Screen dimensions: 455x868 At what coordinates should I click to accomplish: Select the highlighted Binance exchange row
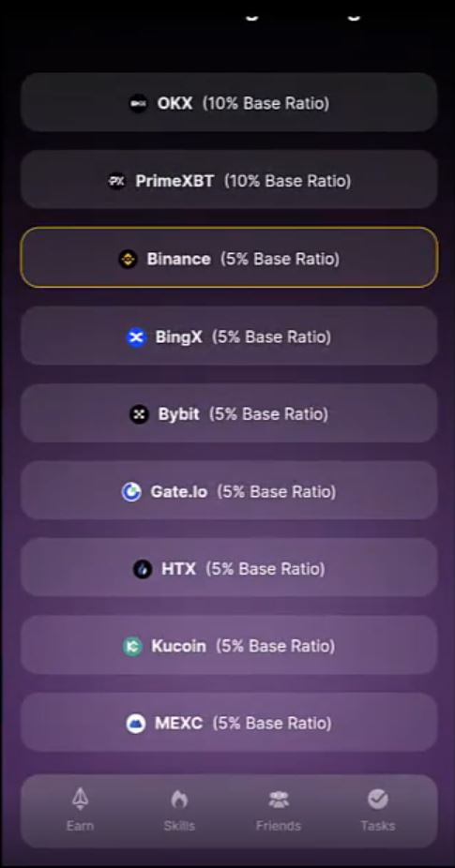pos(229,258)
